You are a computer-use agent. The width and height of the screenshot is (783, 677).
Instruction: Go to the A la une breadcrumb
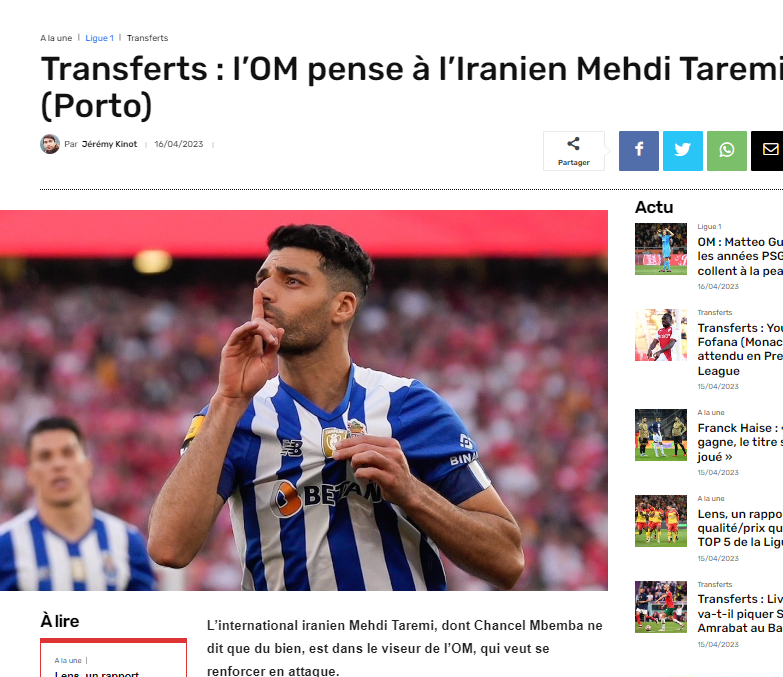[56, 38]
